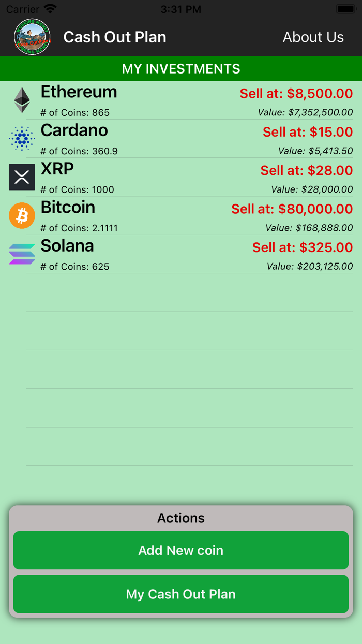Click the Bitcoin coin icon
Screen dimensions: 362x644
(x=22, y=215)
